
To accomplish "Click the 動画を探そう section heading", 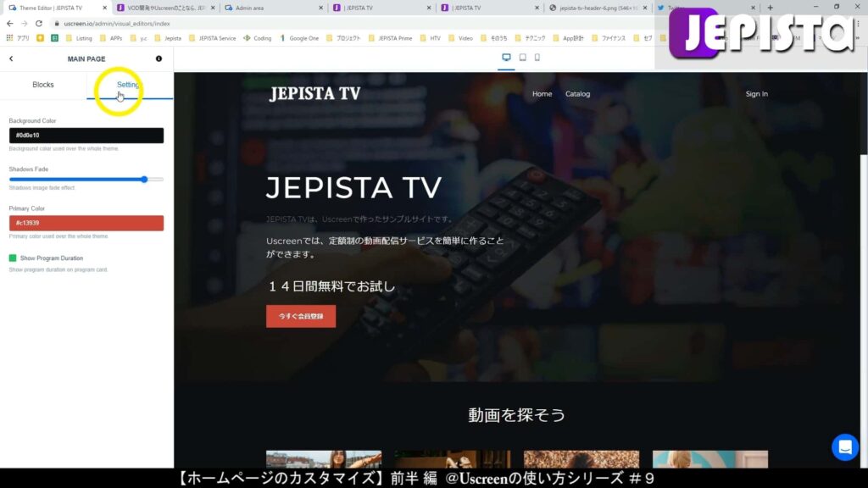I will 516,415.
